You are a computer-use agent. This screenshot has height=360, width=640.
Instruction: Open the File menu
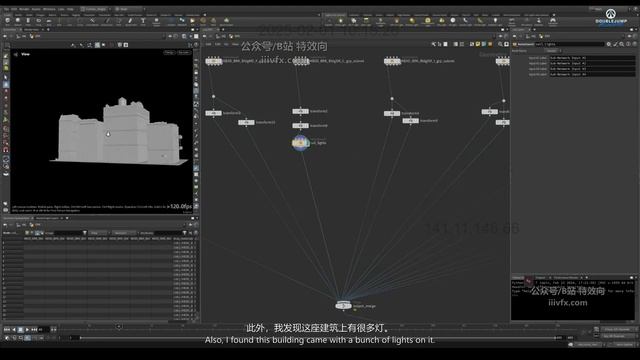point(6,9)
